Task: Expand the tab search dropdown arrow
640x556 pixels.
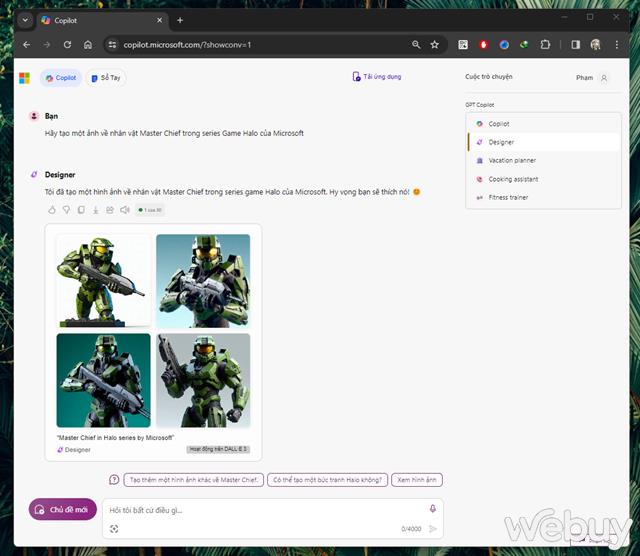Action: 25,20
